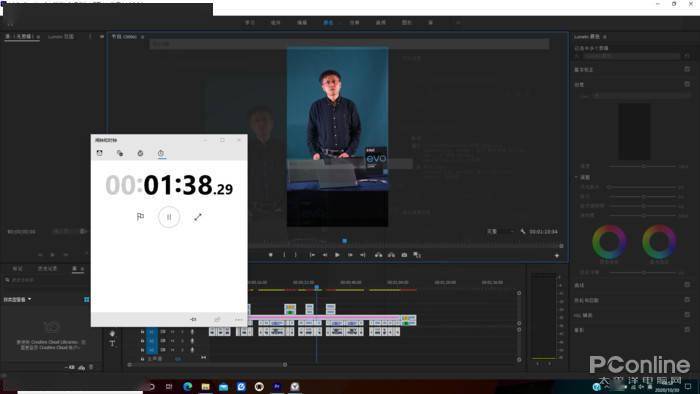Image resolution: width=700 pixels, height=394 pixels.
Task: Open Program monitor wrench settings
Action: point(523,232)
